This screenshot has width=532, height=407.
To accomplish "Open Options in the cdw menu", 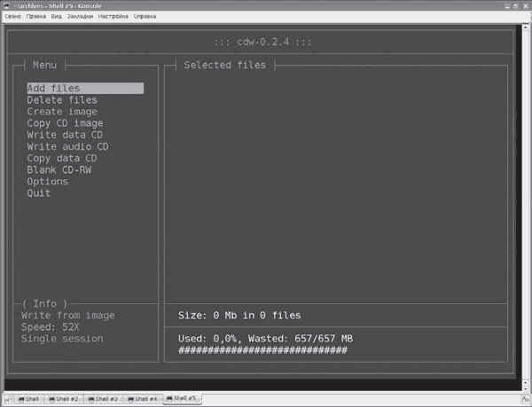I will [47, 182].
